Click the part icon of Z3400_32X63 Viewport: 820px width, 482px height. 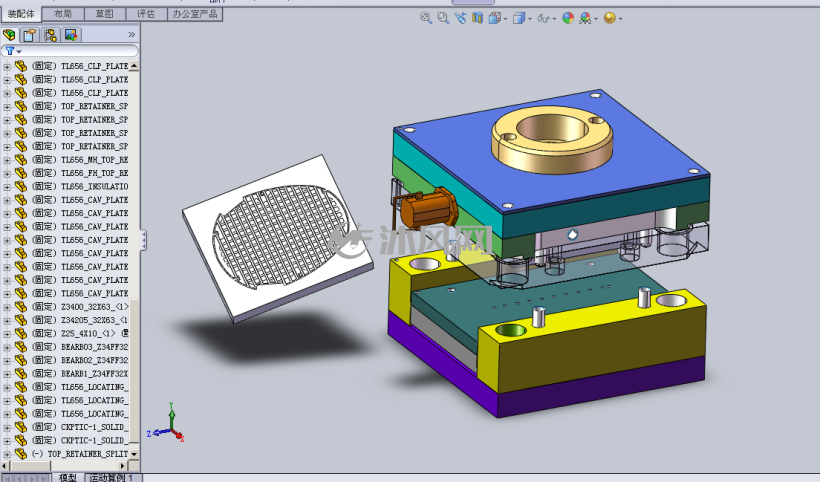[21, 306]
